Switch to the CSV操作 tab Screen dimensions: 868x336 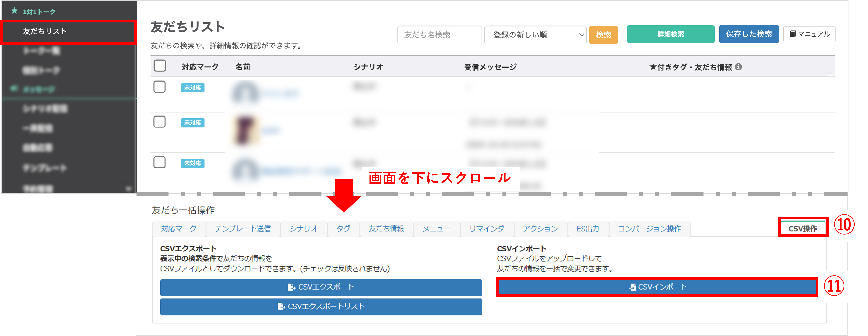[x=803, y=228]
